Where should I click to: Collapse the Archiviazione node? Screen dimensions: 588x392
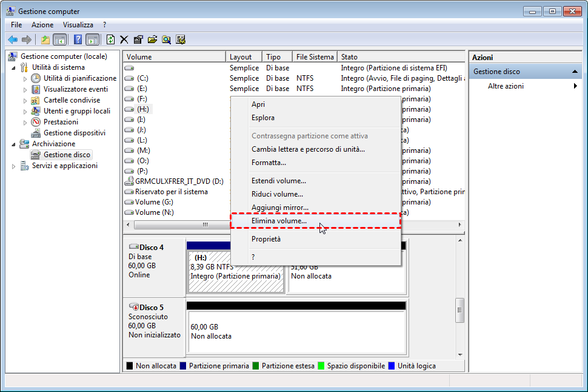[14, 144]
